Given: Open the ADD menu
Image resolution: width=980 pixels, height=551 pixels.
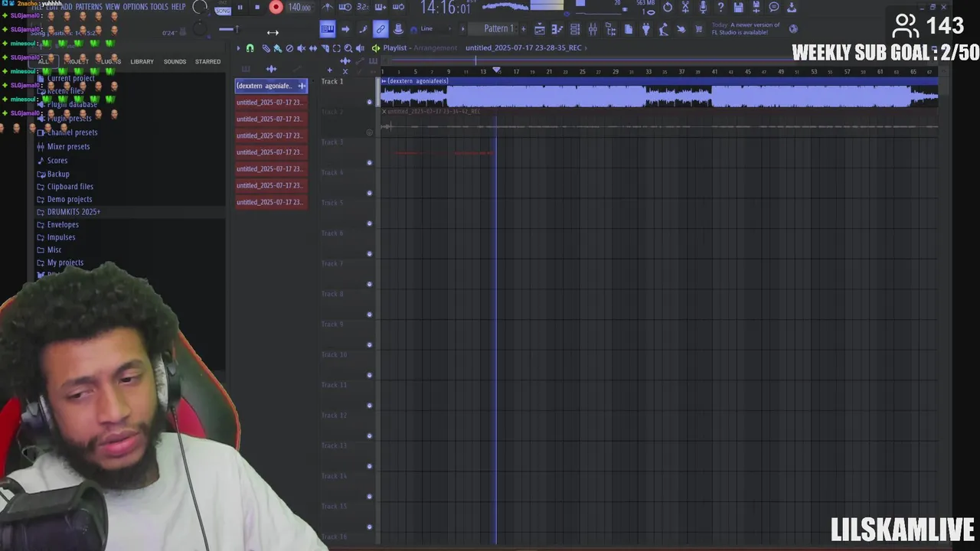Looking at the screenshot, I should pyautogui.click(x=67, y=7).
